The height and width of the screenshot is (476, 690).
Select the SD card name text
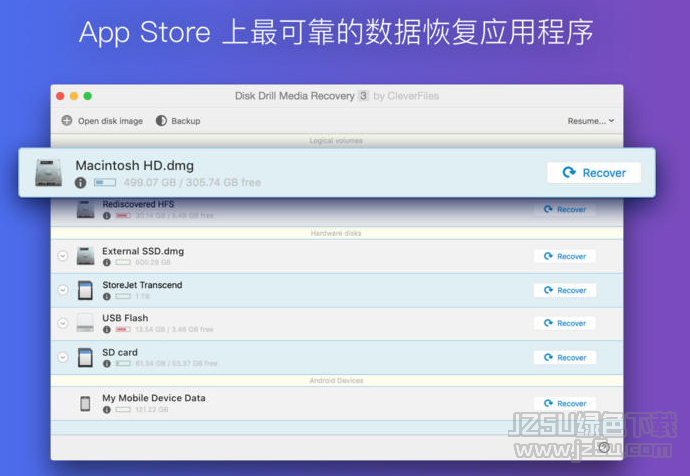[x=120, y=352]
